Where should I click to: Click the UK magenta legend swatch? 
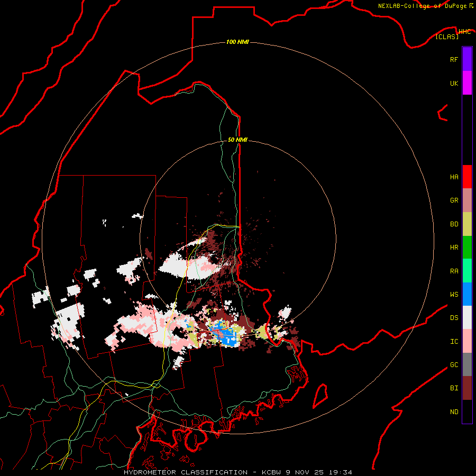pyautogui.click(x=467, y=83)
